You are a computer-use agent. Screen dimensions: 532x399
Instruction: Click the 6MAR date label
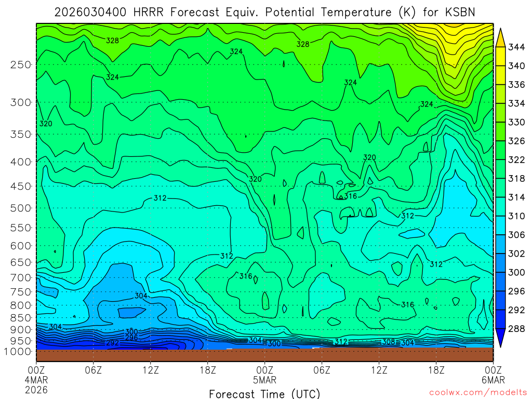(494, 380)
